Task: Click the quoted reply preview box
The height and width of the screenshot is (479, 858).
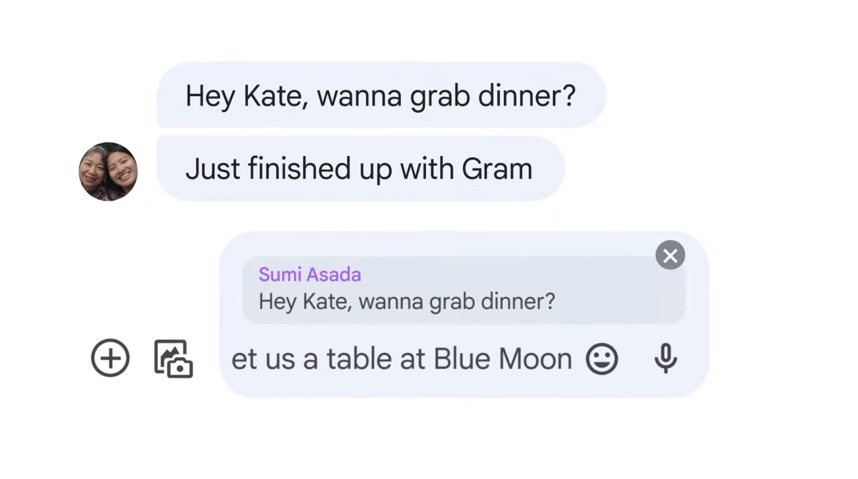Action: pos(463,289)
